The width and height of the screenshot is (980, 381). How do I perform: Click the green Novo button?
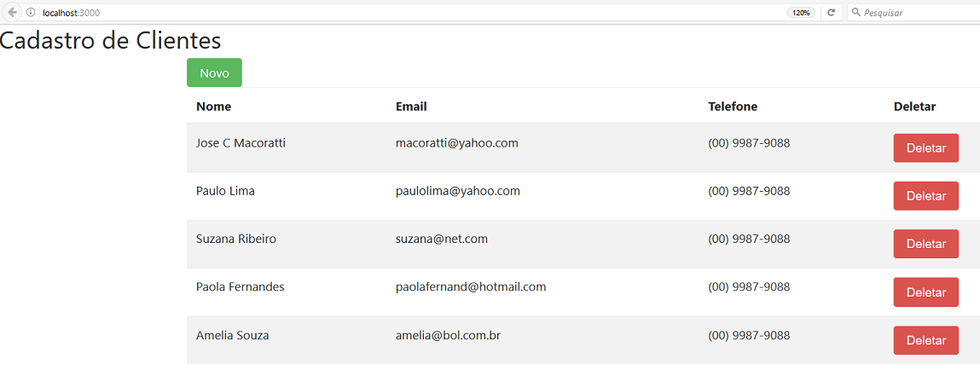click(x=214, y=73)
